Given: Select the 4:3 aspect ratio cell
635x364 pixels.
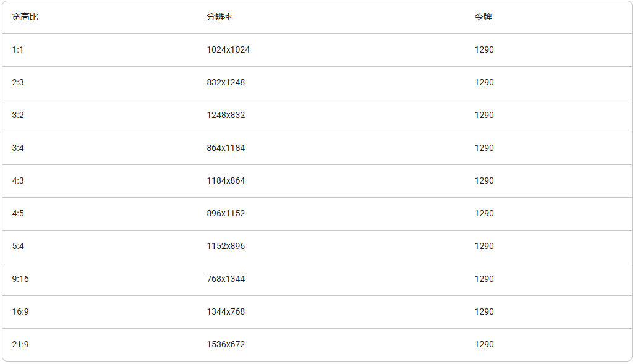Looking at the screenshot, I should 18,180.
